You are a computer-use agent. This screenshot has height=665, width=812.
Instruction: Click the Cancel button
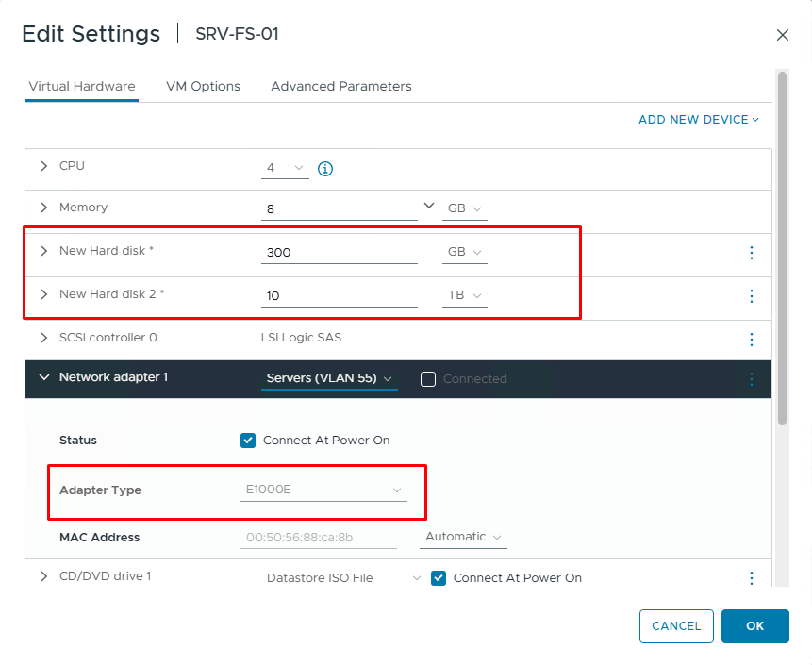point(676,626)
